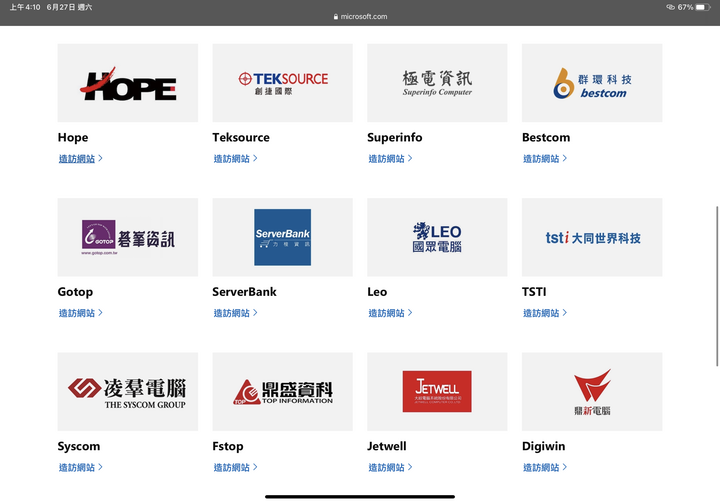
Task: Click the Superinfo heading text
Action: [x=394, y=137]
